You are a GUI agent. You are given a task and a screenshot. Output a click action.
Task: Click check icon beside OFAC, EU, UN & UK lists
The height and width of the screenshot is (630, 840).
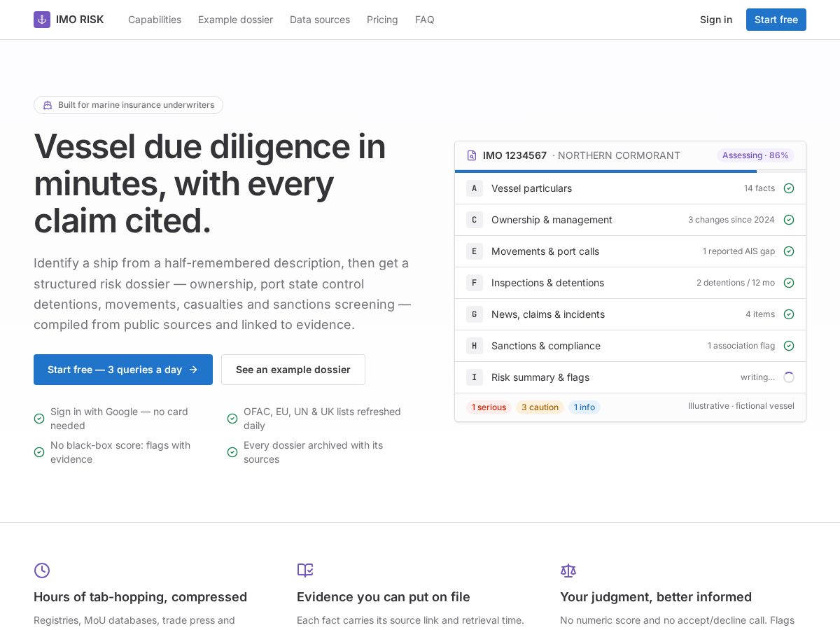tap(232, 419)
